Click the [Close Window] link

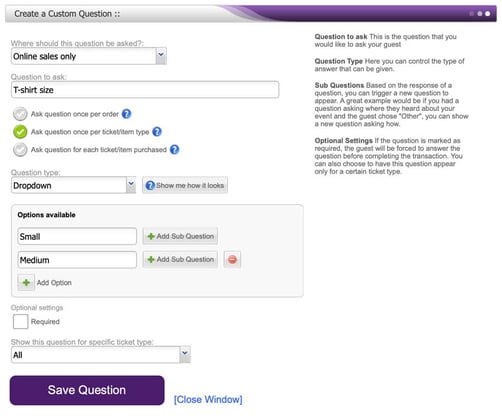click(208, 399)
